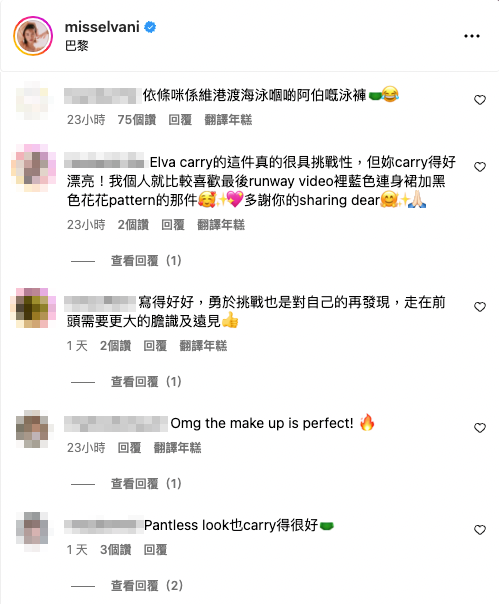Open the avatar of the Omg make up commenter

[33, 429]
